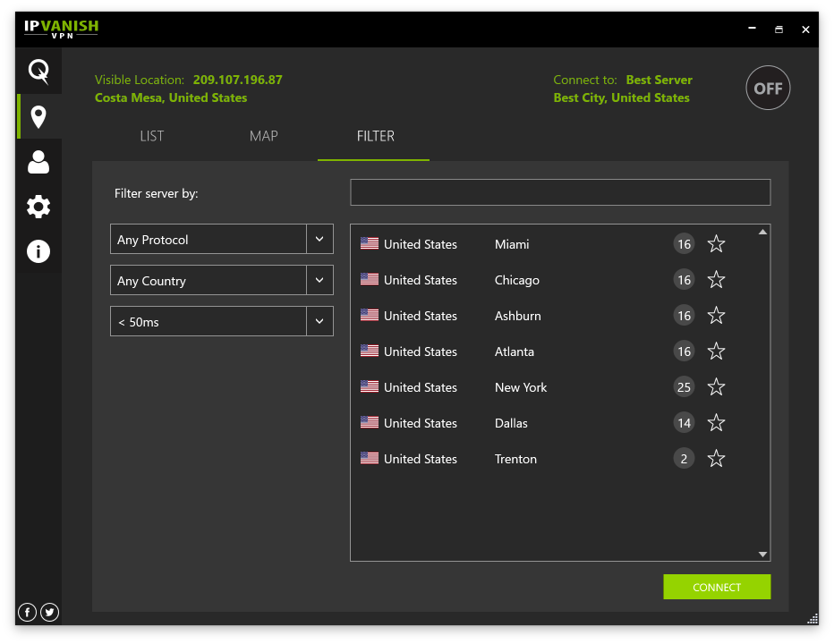Switch to the LIST tab

tap(152, 136)
